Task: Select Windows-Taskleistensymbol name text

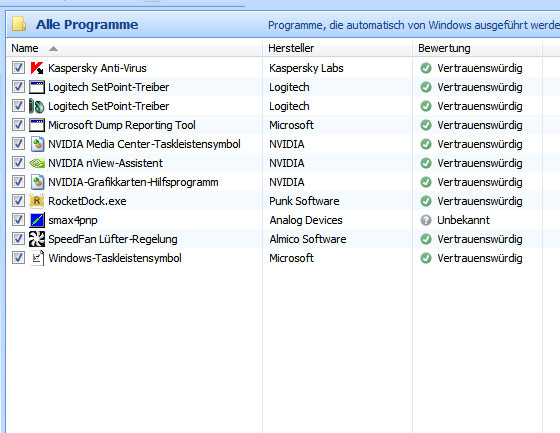Action: click(115, 258)
